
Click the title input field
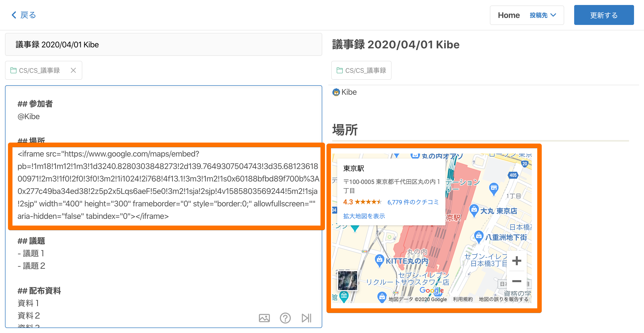coord(164,44)
